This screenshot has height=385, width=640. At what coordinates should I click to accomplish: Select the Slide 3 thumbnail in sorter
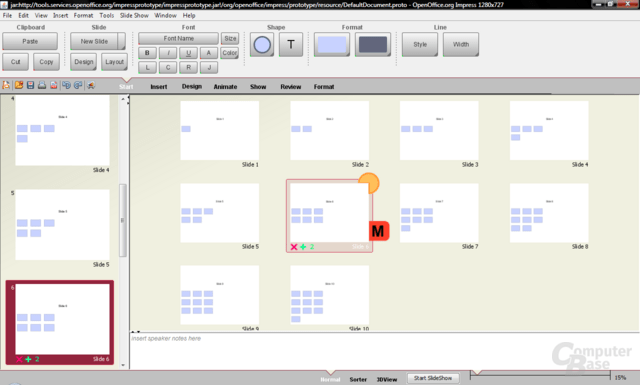click(x=439, y=131)
